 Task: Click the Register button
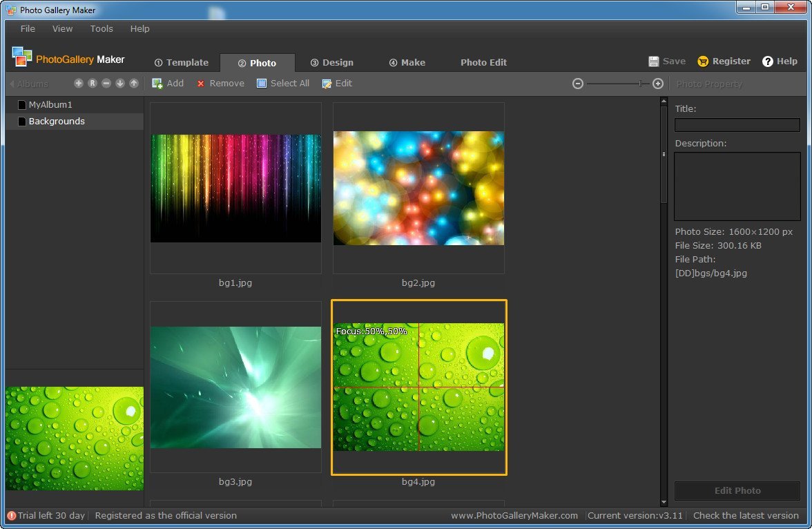723,61
